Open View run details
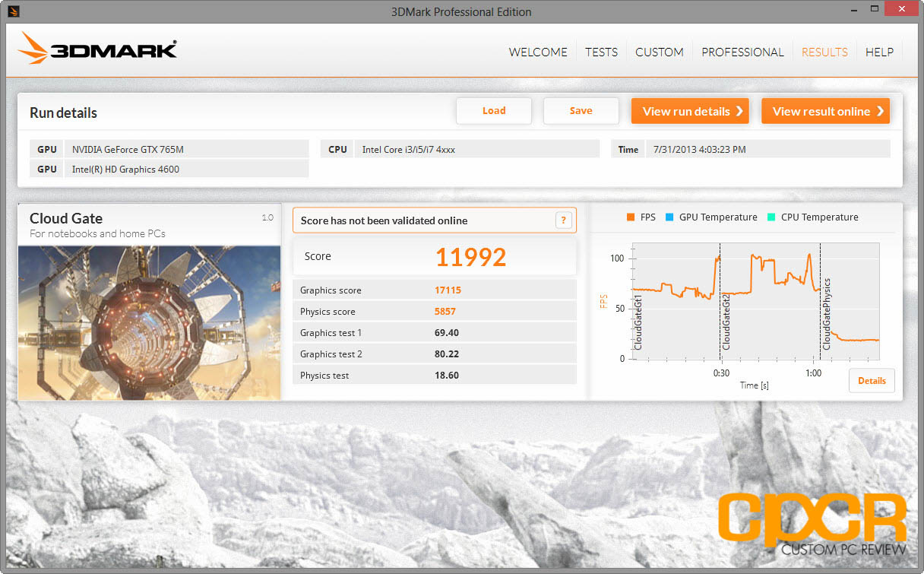Image resolution: width=924 pixels, height=574 pixels. 690,111
